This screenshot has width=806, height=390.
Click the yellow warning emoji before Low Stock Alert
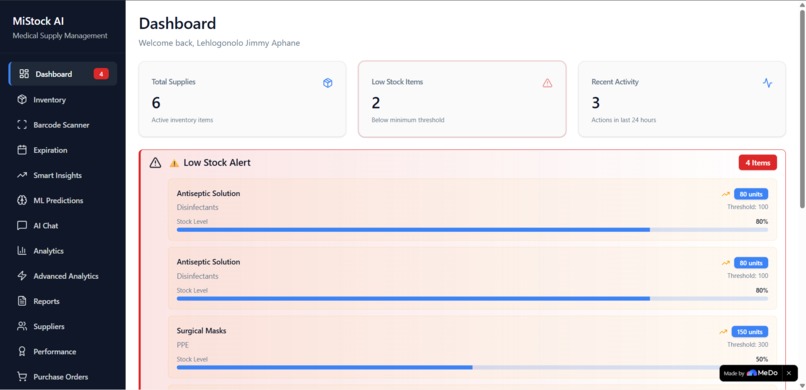[174, 163]
